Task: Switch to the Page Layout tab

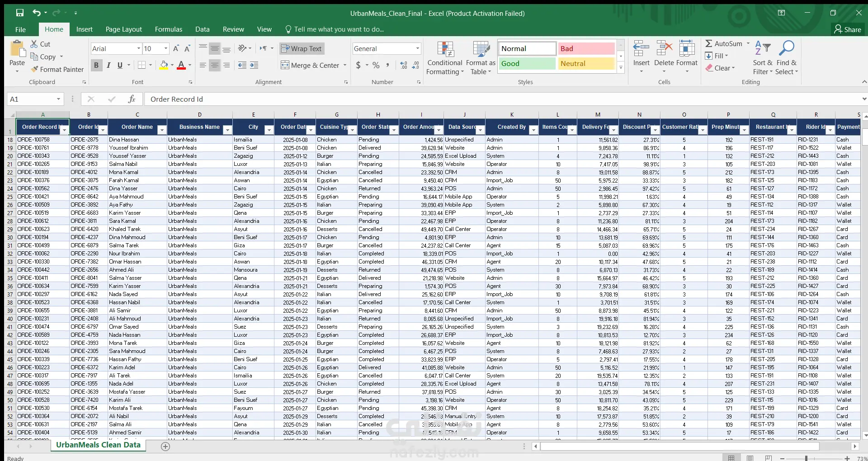Action: (x=123, y=29)
